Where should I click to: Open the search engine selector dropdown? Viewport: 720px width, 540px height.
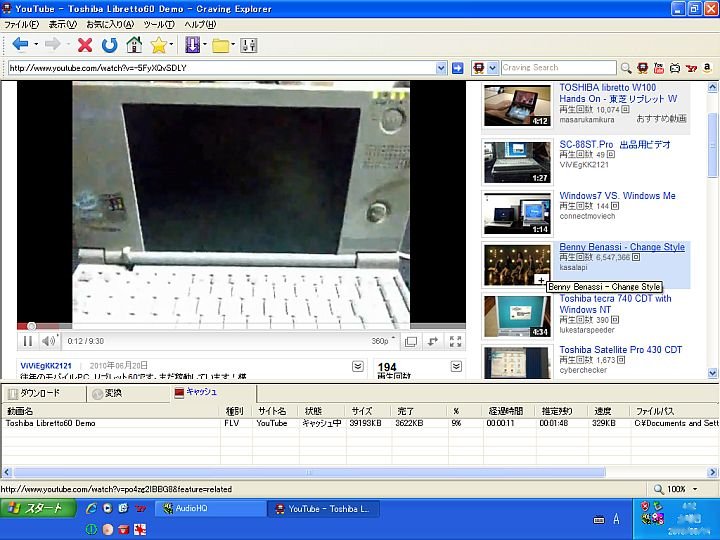click(x=492, y=68)
